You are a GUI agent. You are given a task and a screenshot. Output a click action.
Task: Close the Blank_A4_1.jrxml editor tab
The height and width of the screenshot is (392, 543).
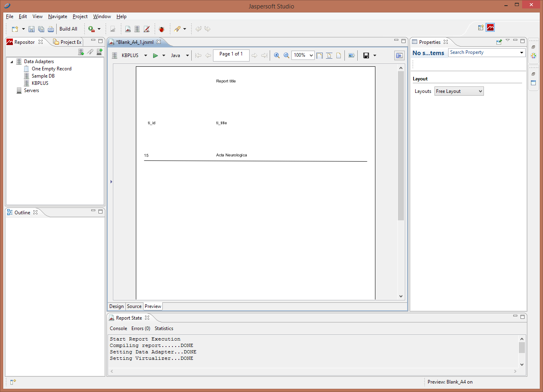click(159, 42)
